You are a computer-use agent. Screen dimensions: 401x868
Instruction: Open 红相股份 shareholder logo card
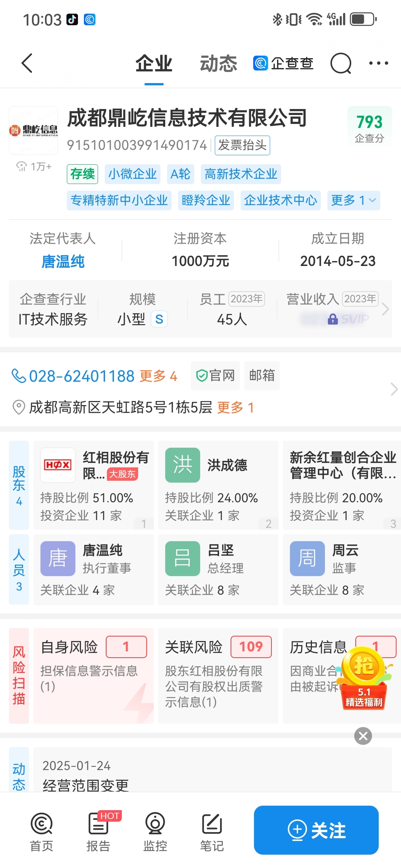[x=58, y=465]
